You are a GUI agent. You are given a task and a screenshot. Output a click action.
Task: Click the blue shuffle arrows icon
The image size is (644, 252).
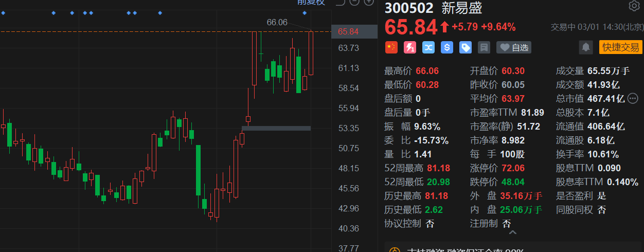pyautogui.click(x=428, y=47)
